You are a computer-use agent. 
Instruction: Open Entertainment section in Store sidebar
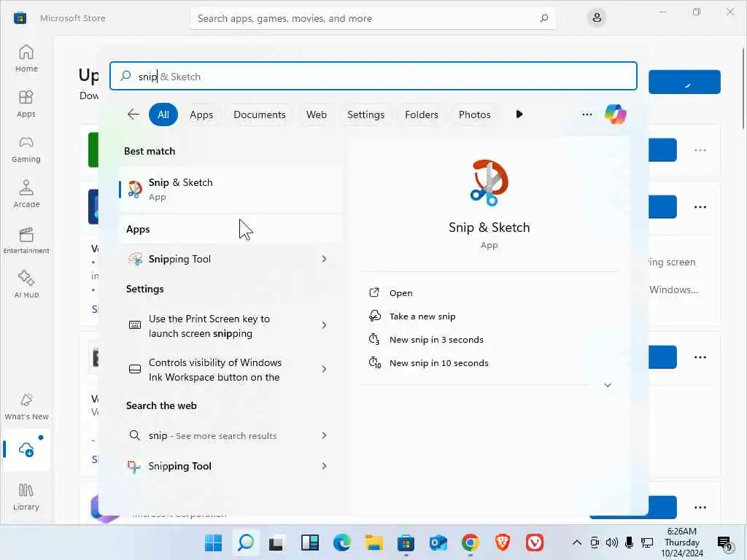[x=26, y=239]
